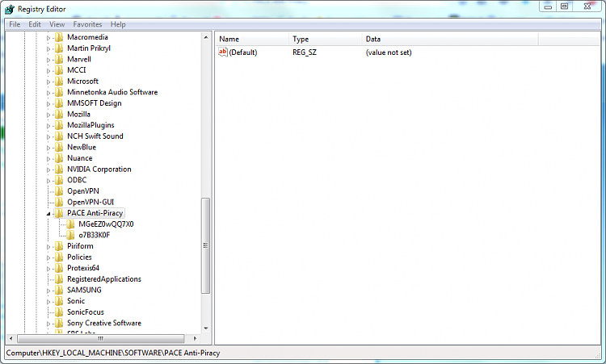Click the Minnetonka Audio Software folder icon

point(59,92)
